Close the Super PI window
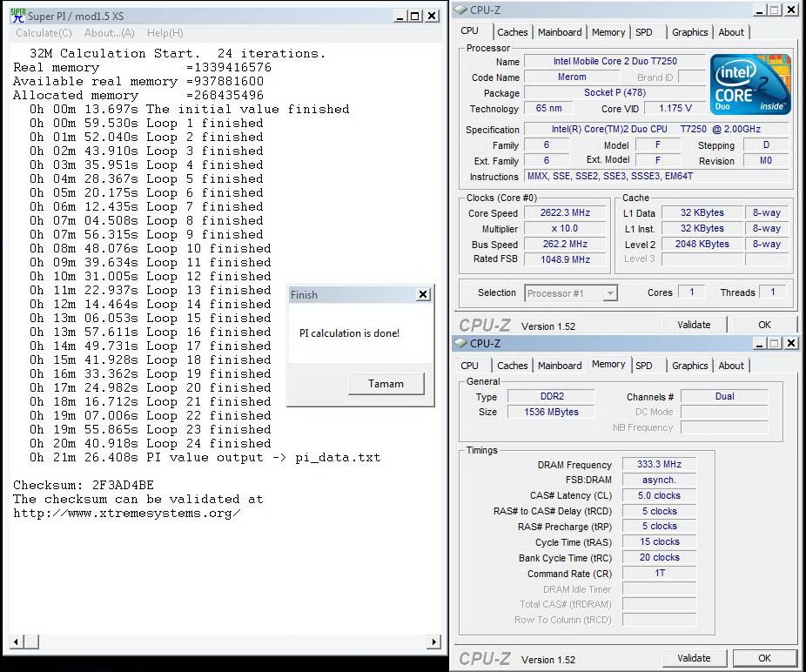Viewport: 806px width, 672px height. click(x=433, y=16)
